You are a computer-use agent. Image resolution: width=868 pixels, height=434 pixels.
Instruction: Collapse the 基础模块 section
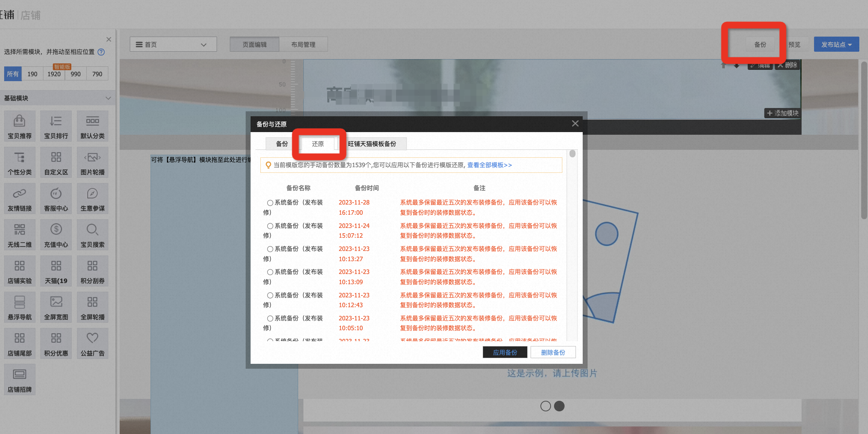pyautogui.click(x=108, y=98)
